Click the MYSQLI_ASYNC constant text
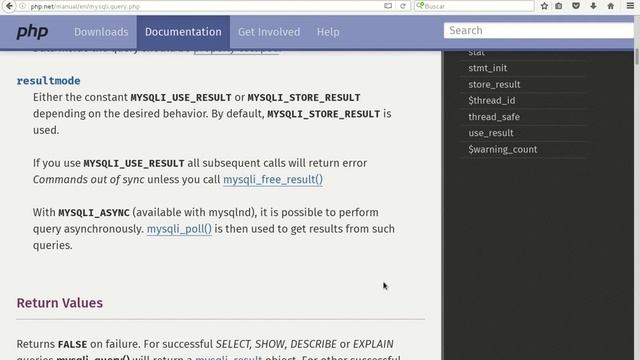 [x=94, y=213]
